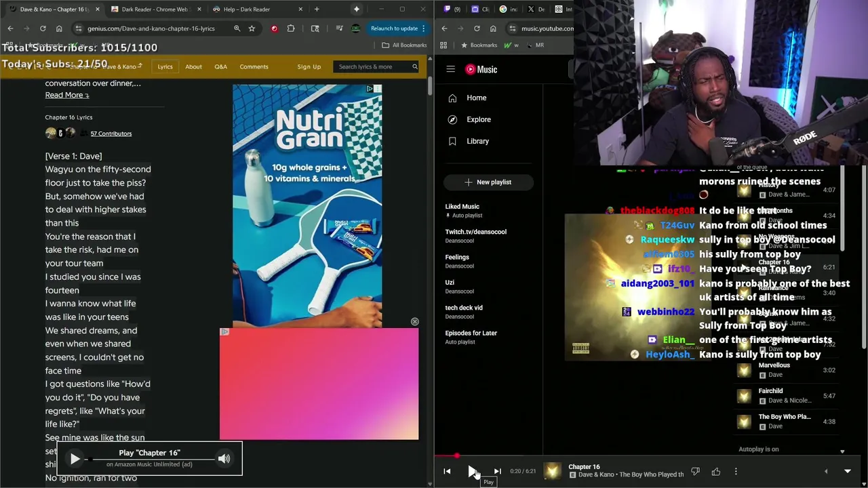Select Fairchild track in queue
Screen dimensions: 868x488
click(788, 396)
